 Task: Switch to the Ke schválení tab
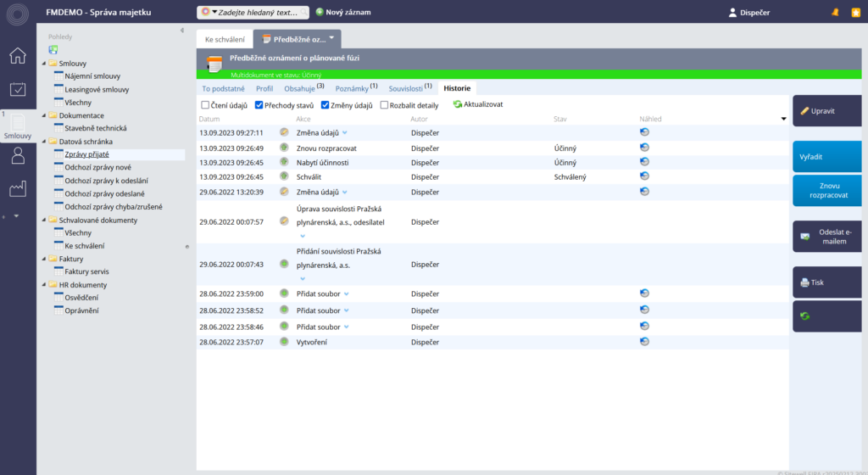(x=225, y=39)
